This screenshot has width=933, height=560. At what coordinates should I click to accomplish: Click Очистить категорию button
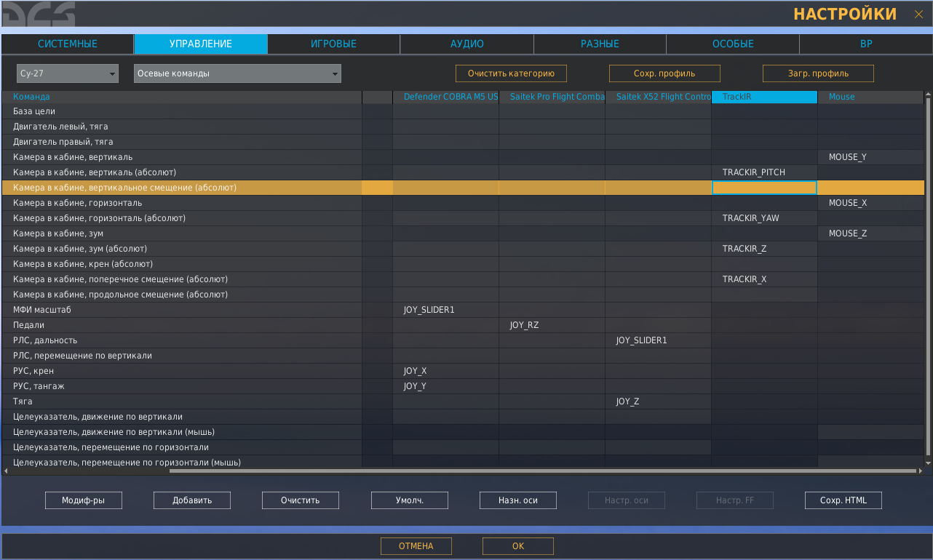(512, 73)
